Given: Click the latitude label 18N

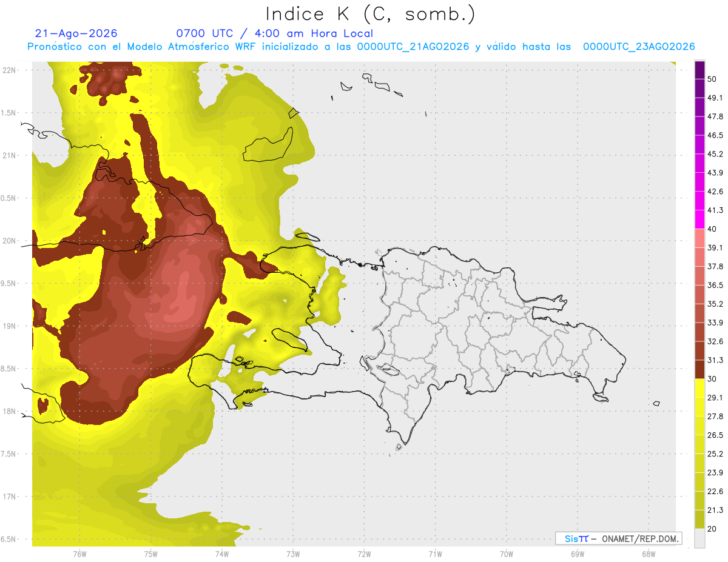Looking at the screenshot, I should [9, 411].
